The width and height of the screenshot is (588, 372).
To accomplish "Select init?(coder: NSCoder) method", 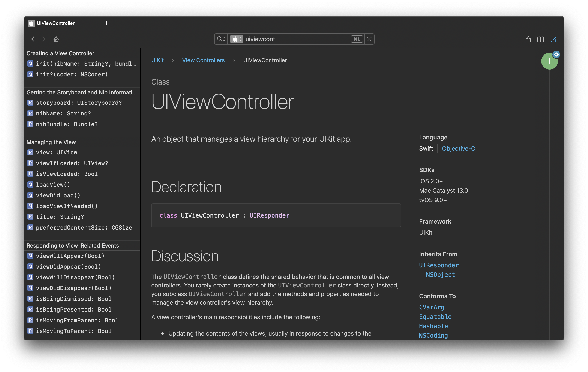I will click(82, 74).
